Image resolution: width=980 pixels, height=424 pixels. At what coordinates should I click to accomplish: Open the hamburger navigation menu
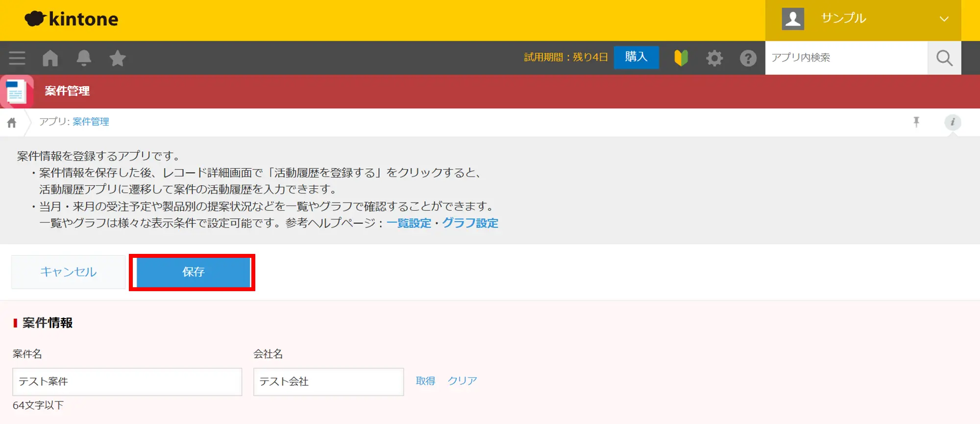tap(17, 58)
